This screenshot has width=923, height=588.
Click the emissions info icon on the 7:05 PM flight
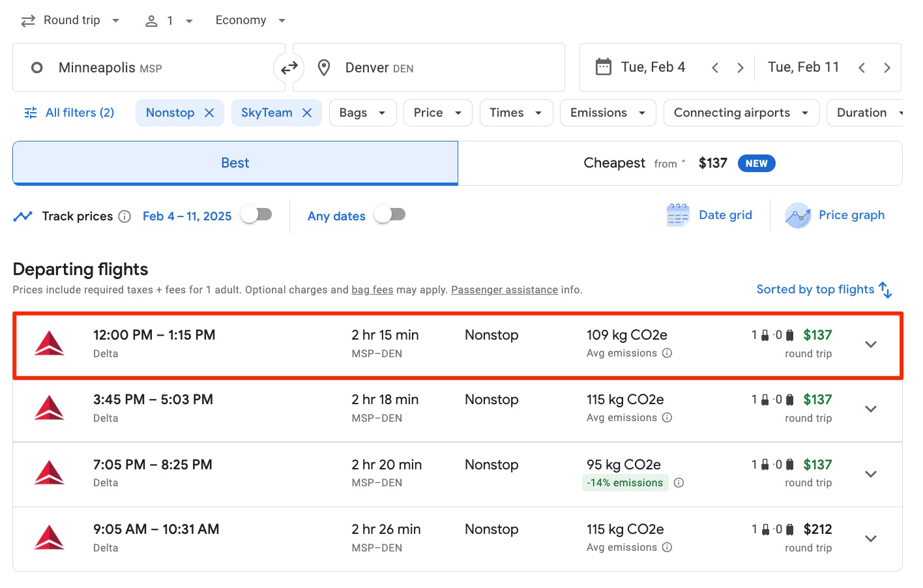pyautogui.click(x=679, y=483)
